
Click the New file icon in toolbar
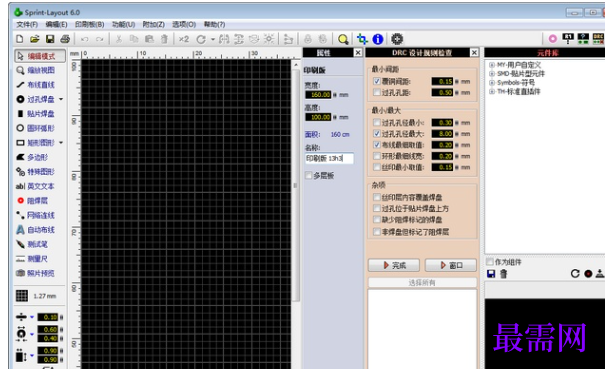19,39
